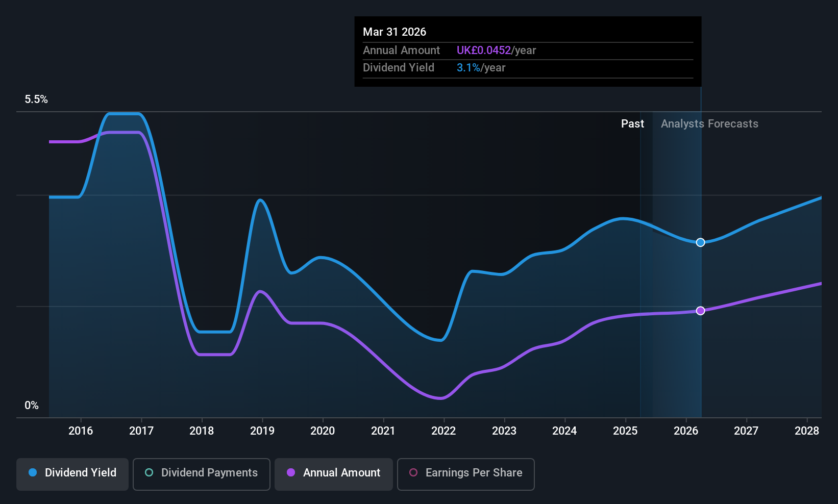Click the 2022 x-axis label
Image resolution: width=838 pixels, height=504 pixels.
(443, 431)
